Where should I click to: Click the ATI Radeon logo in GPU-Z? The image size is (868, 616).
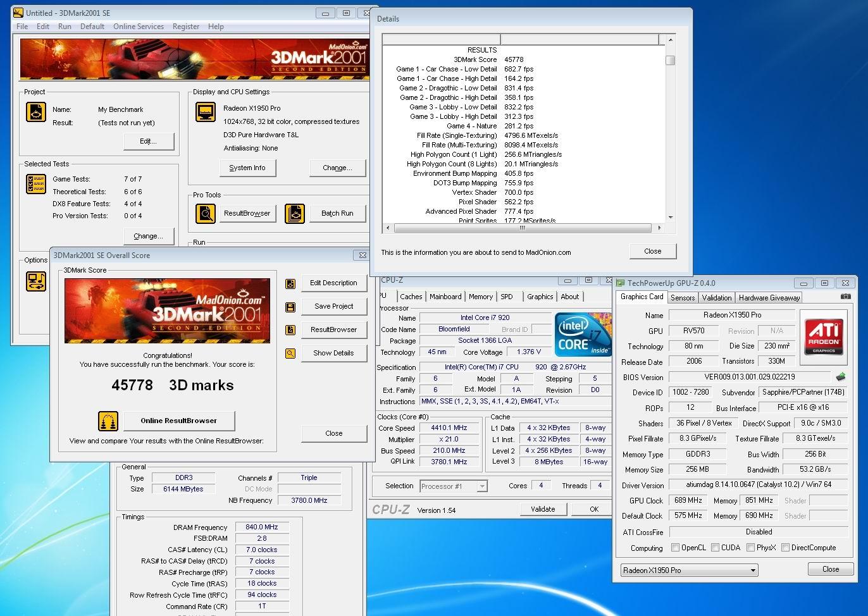[824, 337]
